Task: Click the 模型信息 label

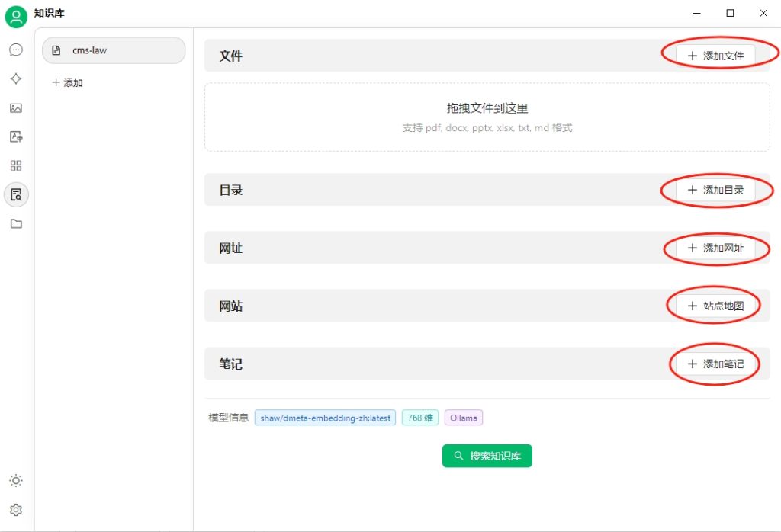Action: (228, 418)
